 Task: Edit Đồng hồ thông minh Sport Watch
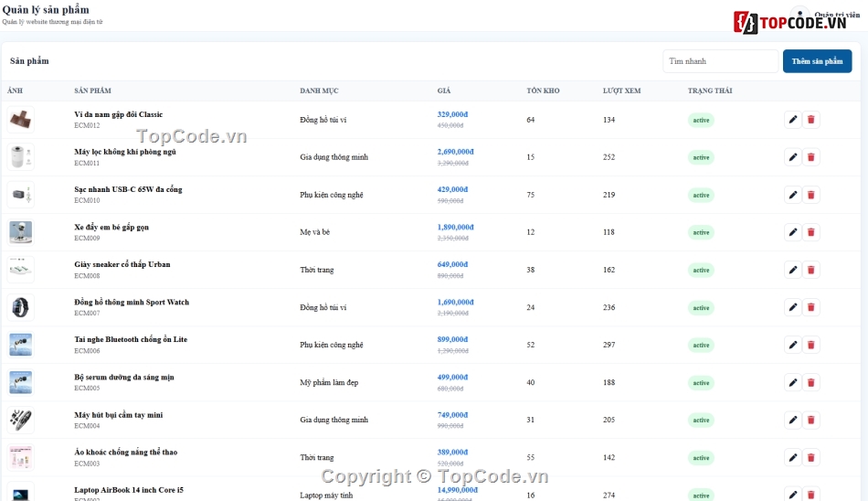(793, 307)
